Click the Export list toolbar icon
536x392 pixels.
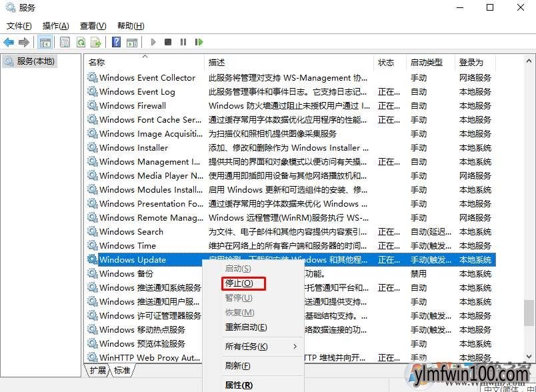(96, 43)
